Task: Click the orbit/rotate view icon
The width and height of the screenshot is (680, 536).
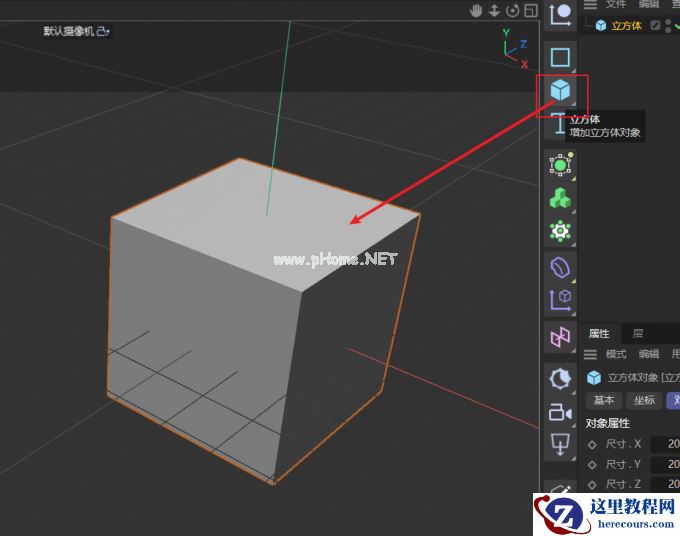Action: point(512,11)
